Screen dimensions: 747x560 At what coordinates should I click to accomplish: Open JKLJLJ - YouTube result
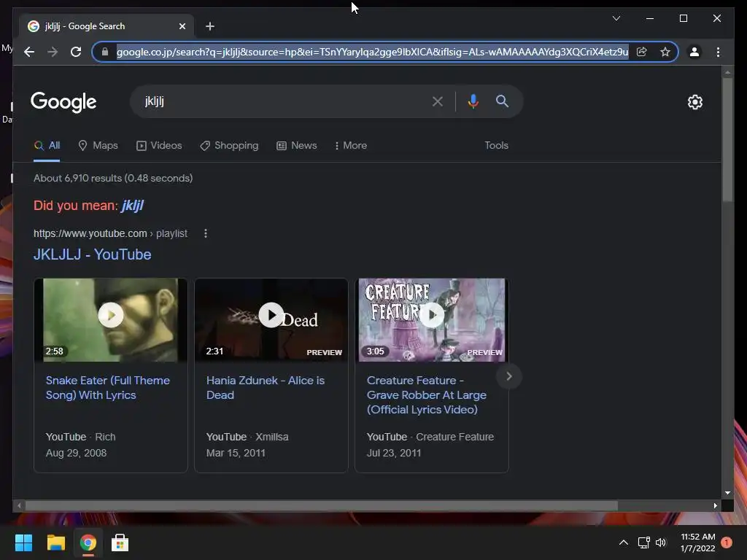tap(93, 254)
